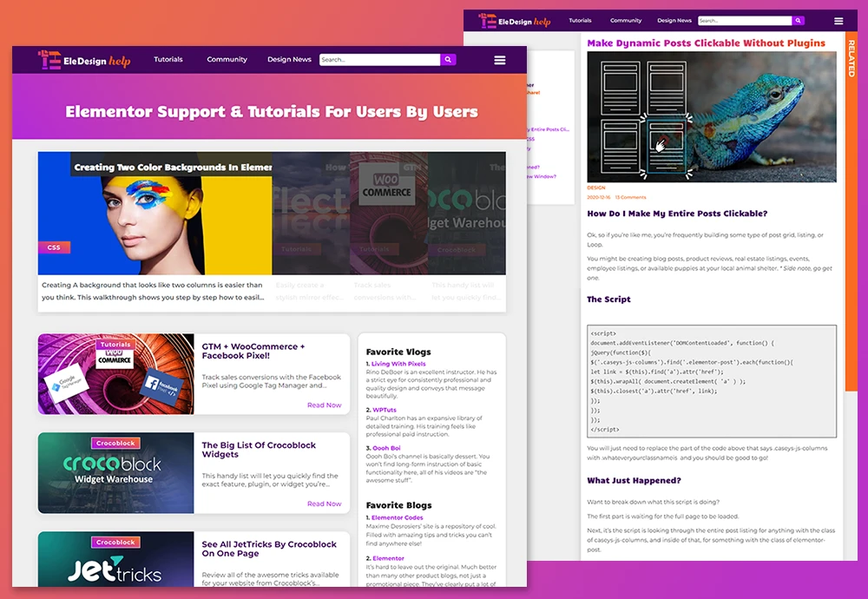
Task: Open the JetTricks post thumbnail
Action: click(115, 563)
